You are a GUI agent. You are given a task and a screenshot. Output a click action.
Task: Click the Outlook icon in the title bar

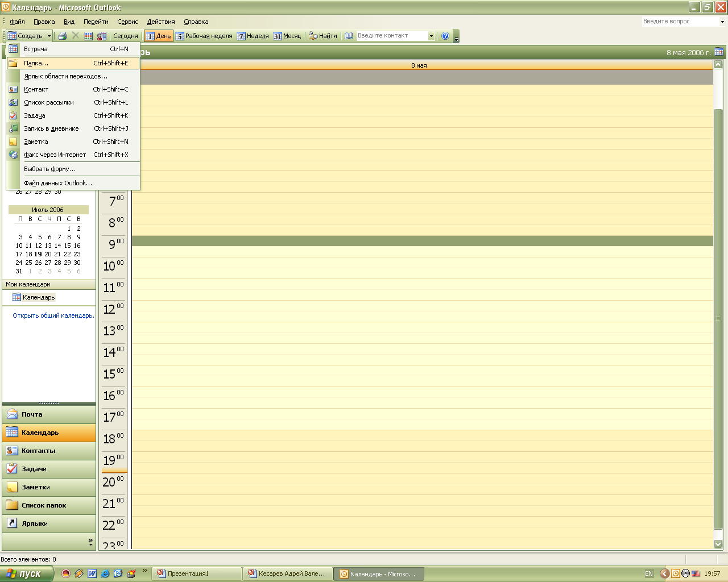tap(6, 7)
